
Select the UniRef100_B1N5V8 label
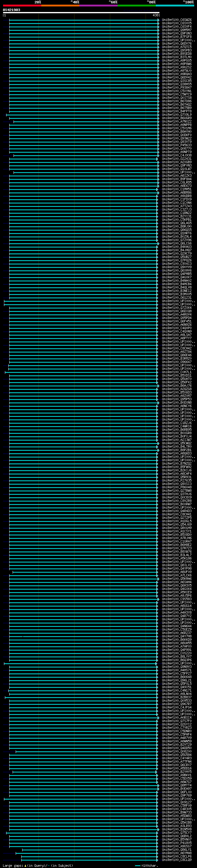[x=177, y=829]
